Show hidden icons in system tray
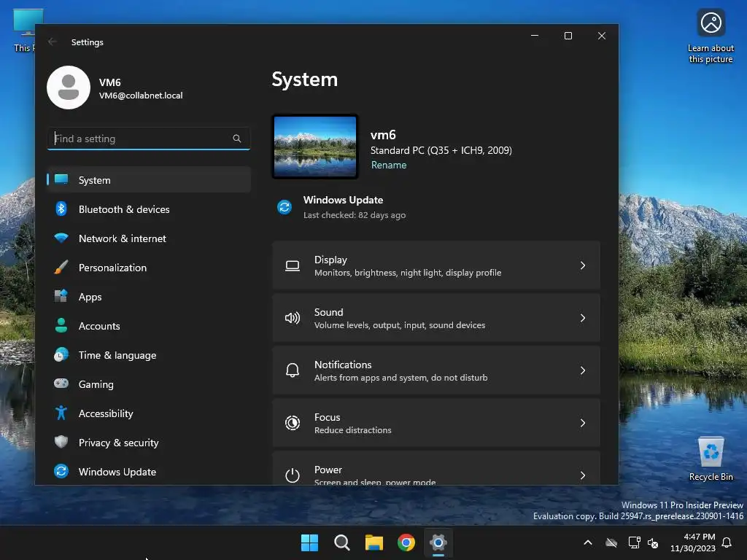This screenshot has width=747, height=560. click(588, 542)
